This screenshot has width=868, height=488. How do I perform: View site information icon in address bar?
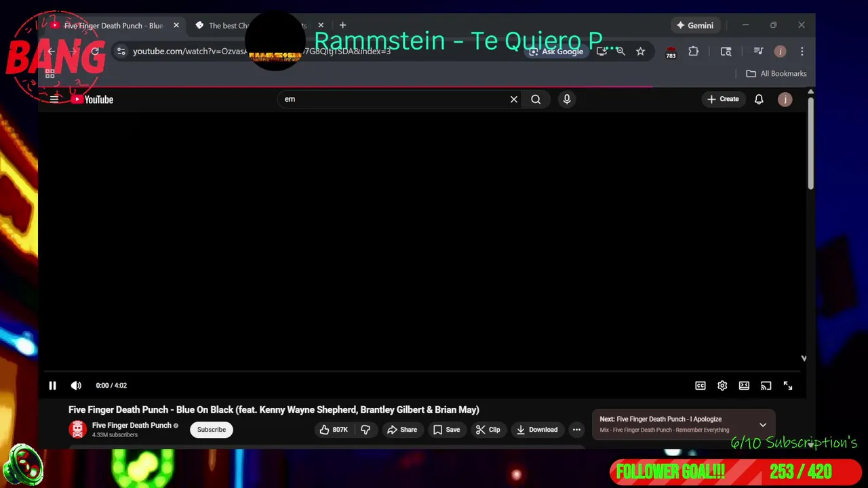pos(121,52)
